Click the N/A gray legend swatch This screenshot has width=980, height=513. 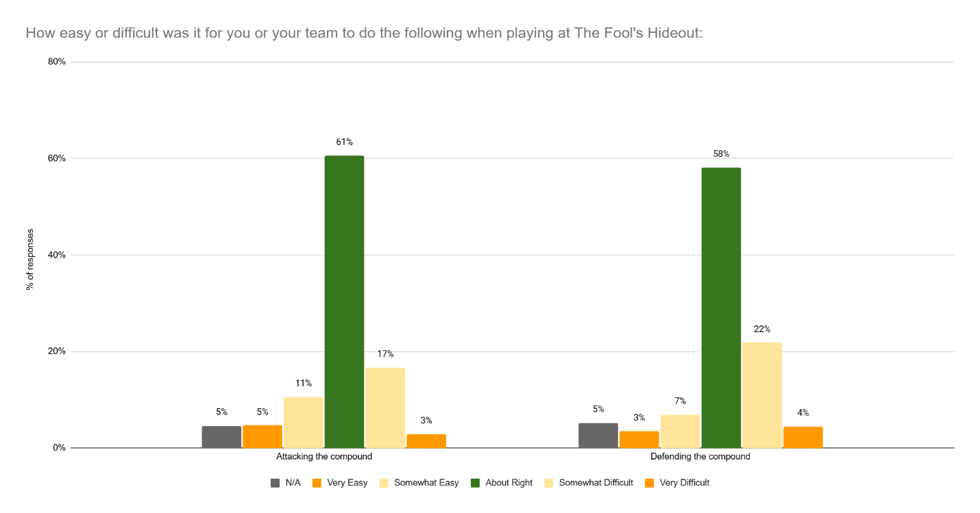pyautogui.click(x=275, y=483)
